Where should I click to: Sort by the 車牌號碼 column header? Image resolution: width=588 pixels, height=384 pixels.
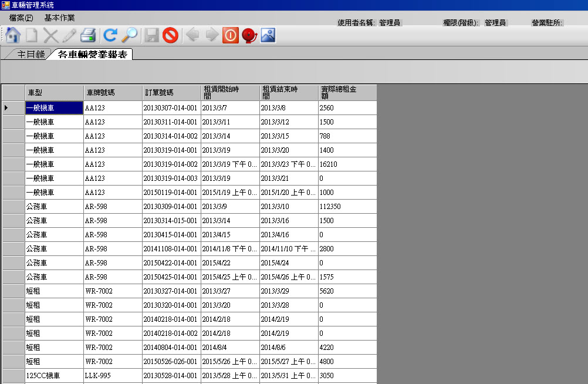tap(113, 92)
